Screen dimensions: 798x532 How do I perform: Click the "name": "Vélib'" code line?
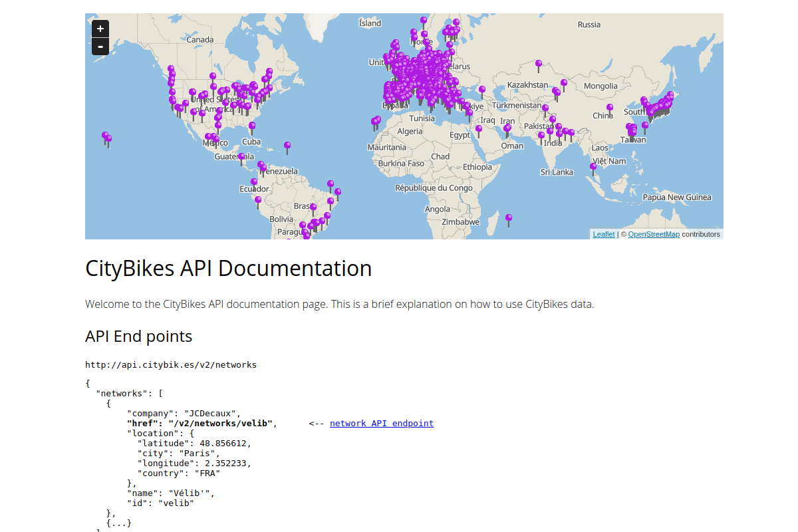point(171,493)
